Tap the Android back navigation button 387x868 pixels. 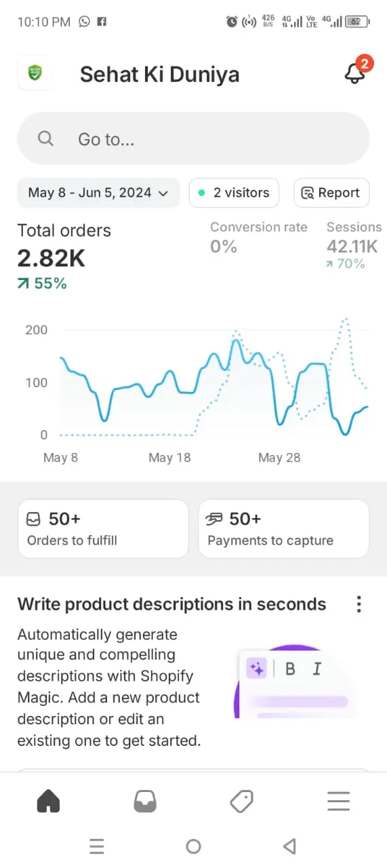tap(290, 846)
